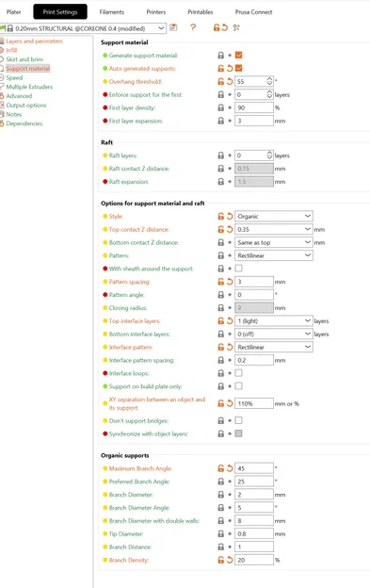Toggle Auto generated supports checkbox
The image size is (370, 588).
tap(238, 68)
